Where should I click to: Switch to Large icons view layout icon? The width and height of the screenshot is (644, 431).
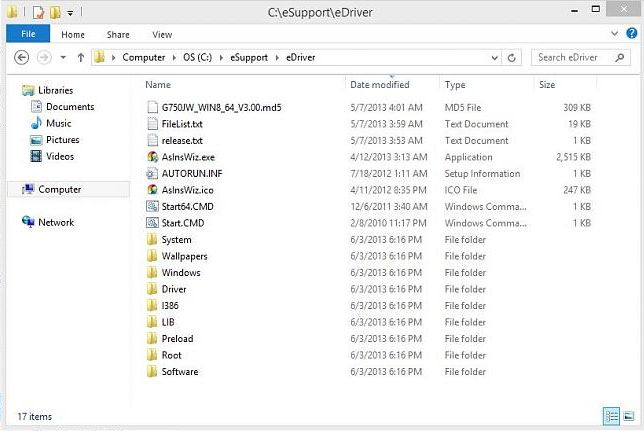(x=628, y=416)
